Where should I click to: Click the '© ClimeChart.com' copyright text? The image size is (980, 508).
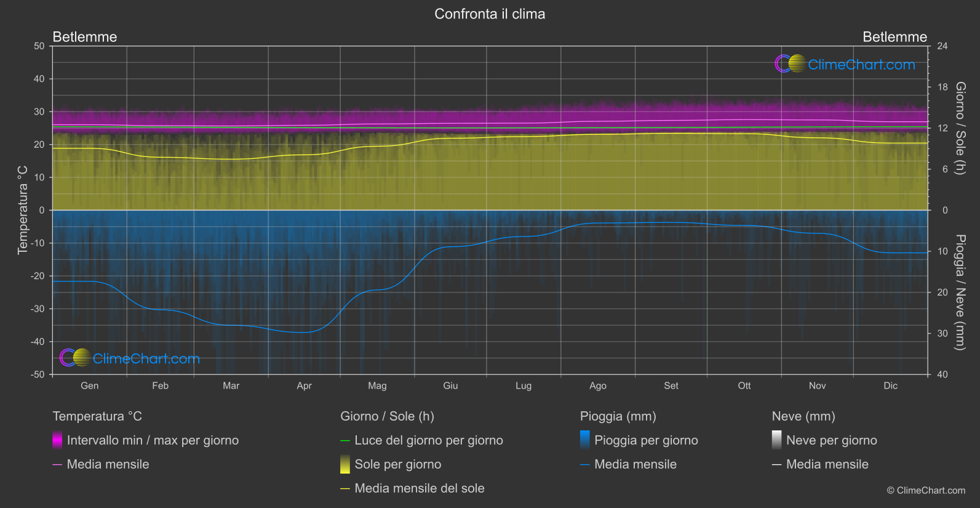click(926, 490)
